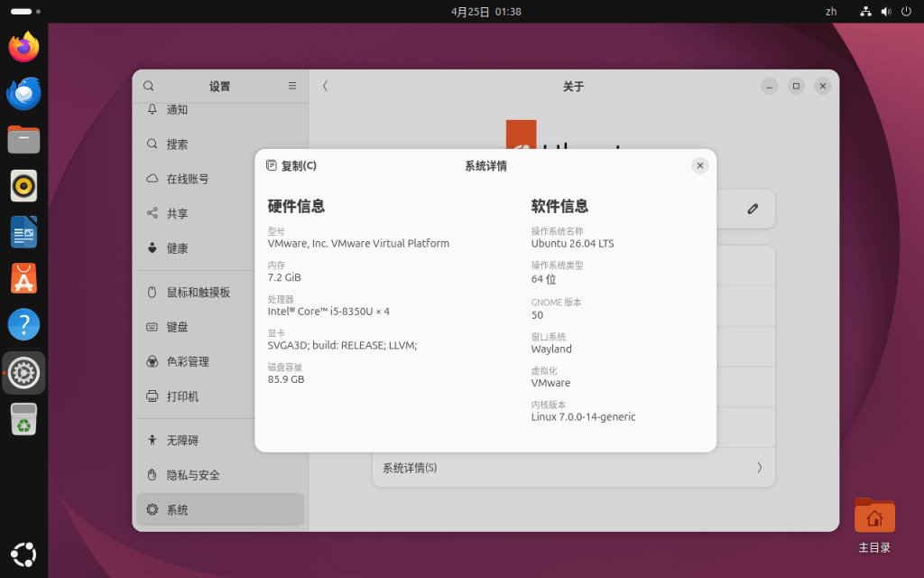
Task: Select 搜索 in the Settings sidebar
Action: tap(220, 144)
